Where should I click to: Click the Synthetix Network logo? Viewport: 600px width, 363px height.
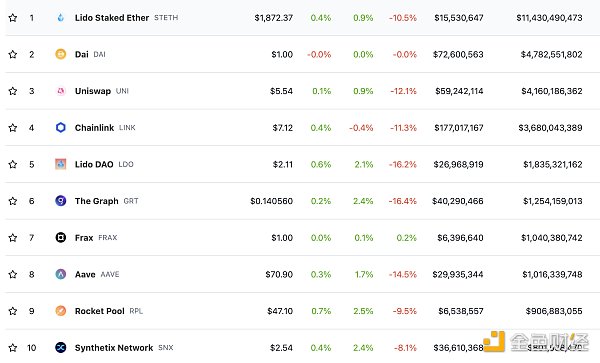[60, 348]
